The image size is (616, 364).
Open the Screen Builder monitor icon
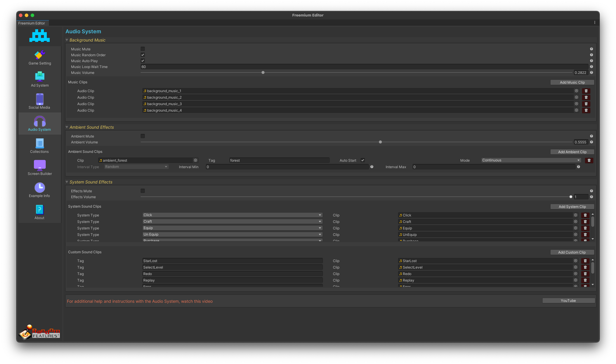pos(40,165)
